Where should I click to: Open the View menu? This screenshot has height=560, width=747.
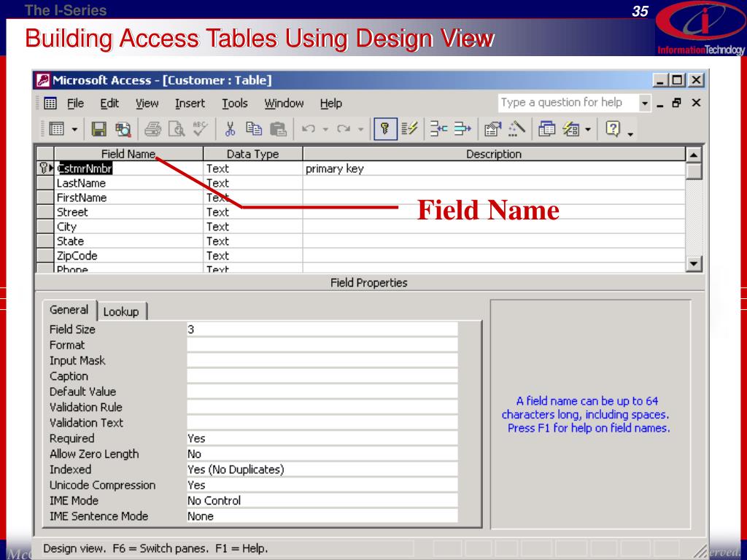pyautogui.click(x=147, y=104)
